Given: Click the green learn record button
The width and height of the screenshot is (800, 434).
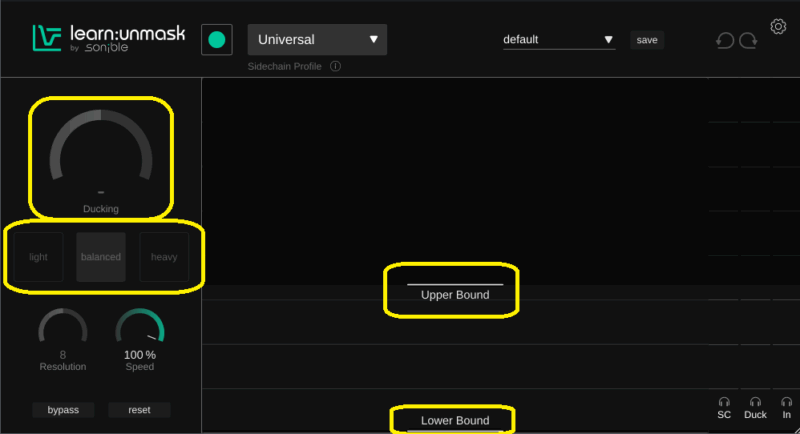Looking at the screenshot, I should [x=217, y=40].
